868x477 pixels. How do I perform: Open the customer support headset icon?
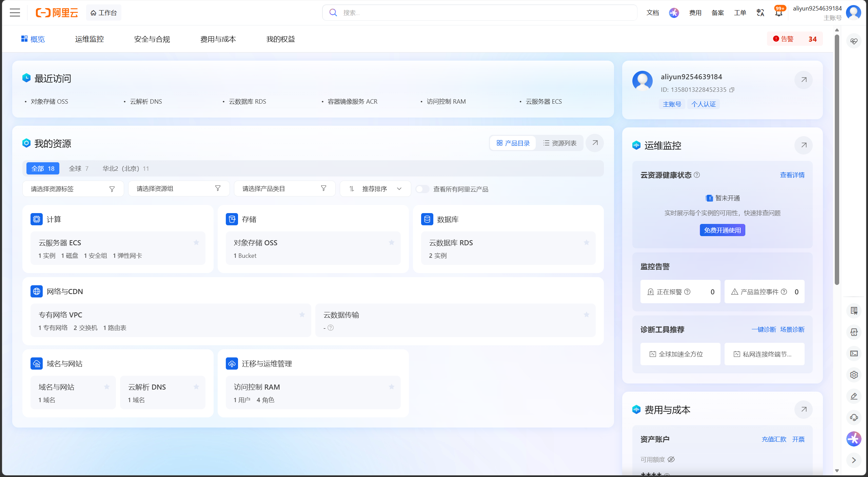pos(854,418)
